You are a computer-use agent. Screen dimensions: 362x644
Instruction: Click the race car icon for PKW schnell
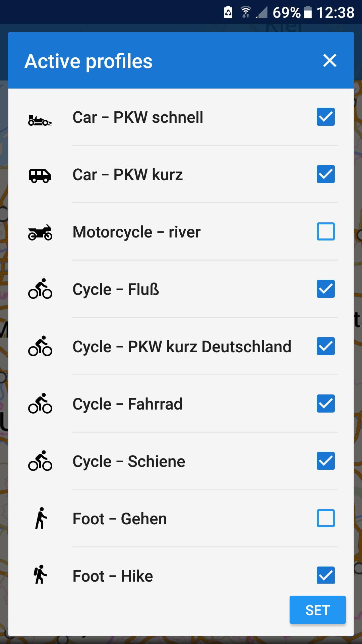coord(40,120)
